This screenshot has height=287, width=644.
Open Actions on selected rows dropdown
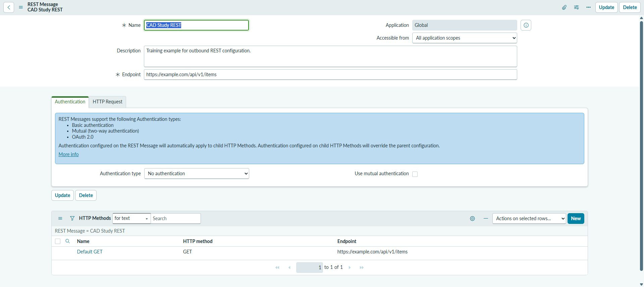tap(529, 219)
